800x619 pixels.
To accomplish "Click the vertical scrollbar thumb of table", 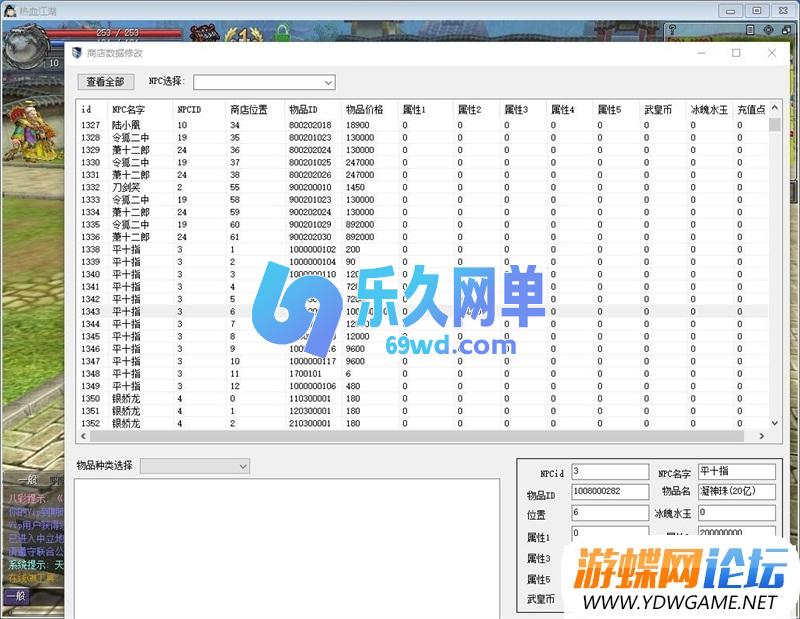I will 774,124.
